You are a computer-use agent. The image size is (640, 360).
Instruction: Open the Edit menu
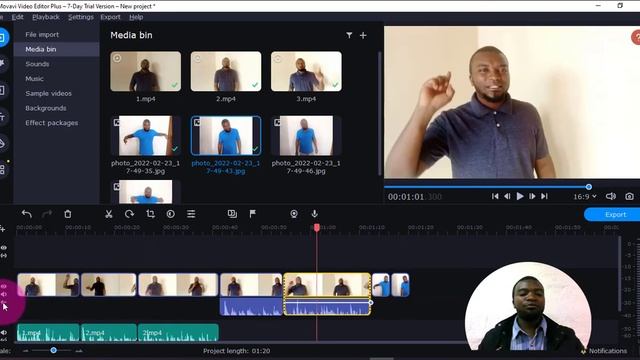[x=18, y=17]
